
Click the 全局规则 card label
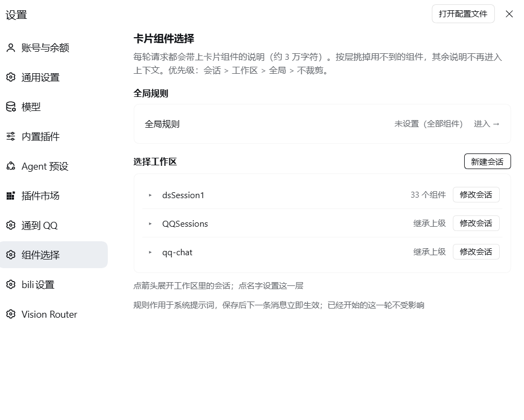(162, 124)
